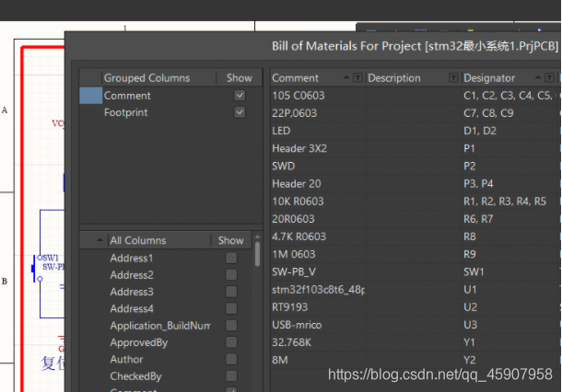Select the ApprovedBy row label
Screen dimensions: 562x392
[139, 342]
